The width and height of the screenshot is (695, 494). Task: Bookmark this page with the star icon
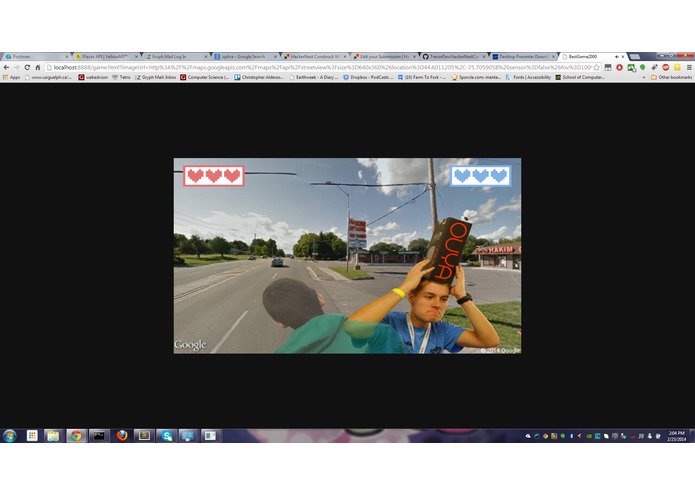(596, 67)
